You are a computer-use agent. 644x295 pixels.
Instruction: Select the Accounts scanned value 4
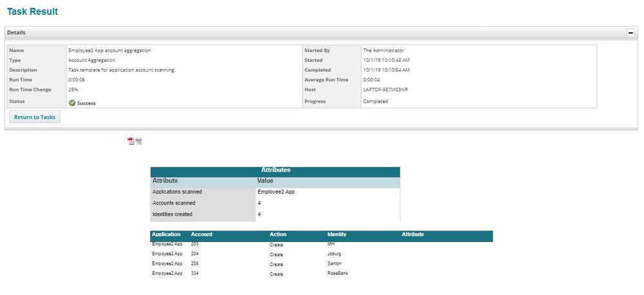point(259,203)
